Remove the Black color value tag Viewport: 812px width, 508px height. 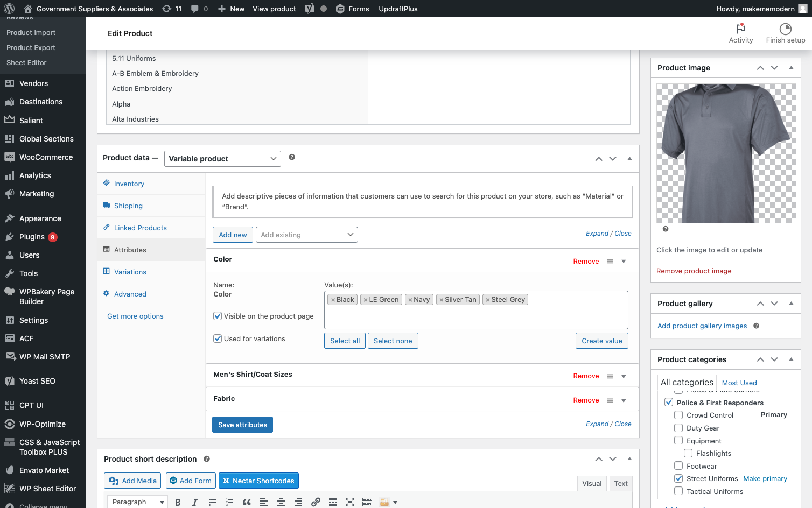pos(333,300)
